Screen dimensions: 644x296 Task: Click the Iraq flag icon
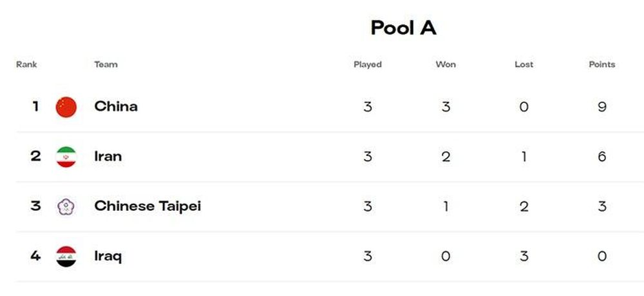click(66, 256)
